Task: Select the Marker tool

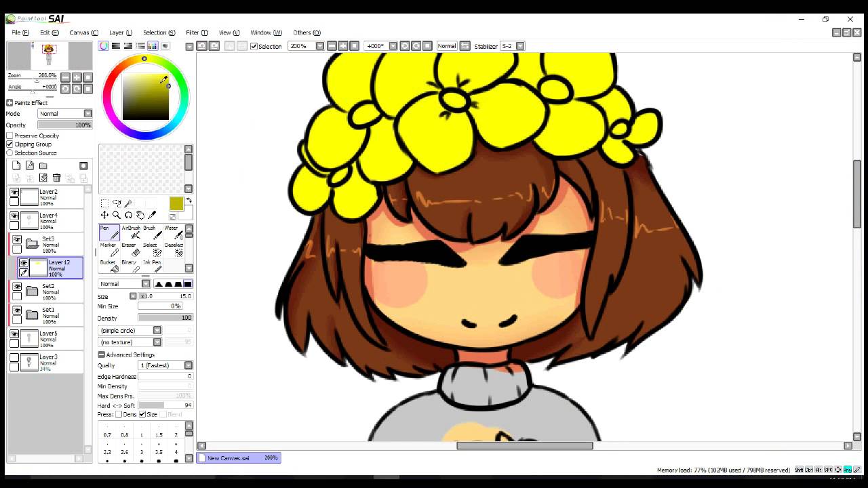Action: (108, 249)
